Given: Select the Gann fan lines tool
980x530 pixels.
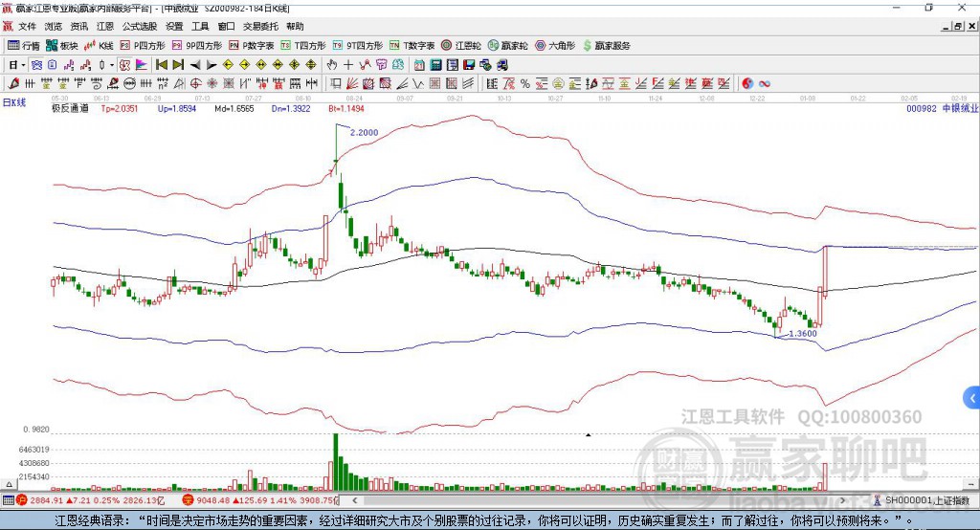Looking at the screenshot, I should (352, 83).
